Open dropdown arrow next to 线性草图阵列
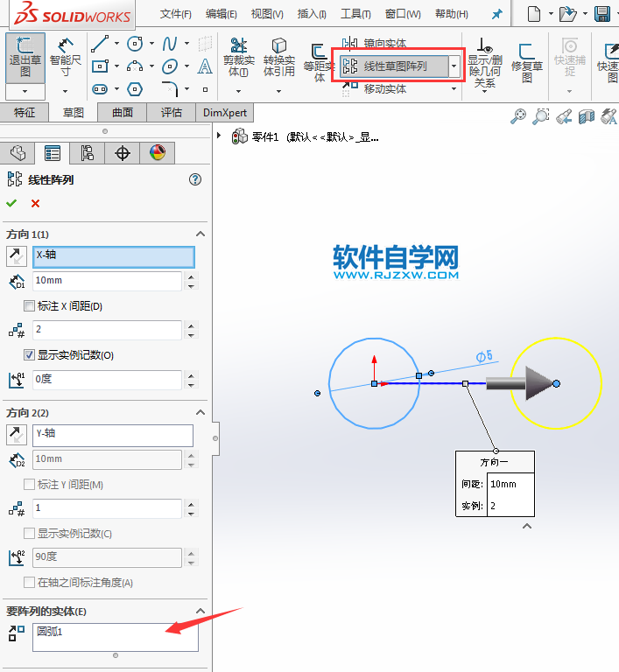Image resolution: width=619 pixels, height=672 pixels. point(454,66)
